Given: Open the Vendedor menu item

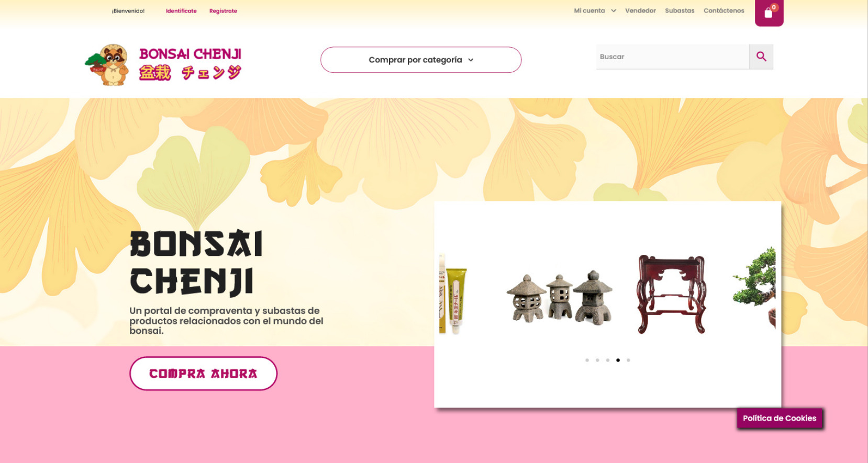Looking at the screenshot, I should coord(640,10).
